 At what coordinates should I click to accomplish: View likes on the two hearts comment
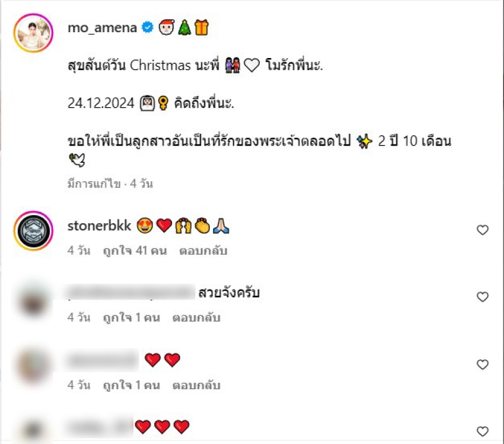pos(132,385)
